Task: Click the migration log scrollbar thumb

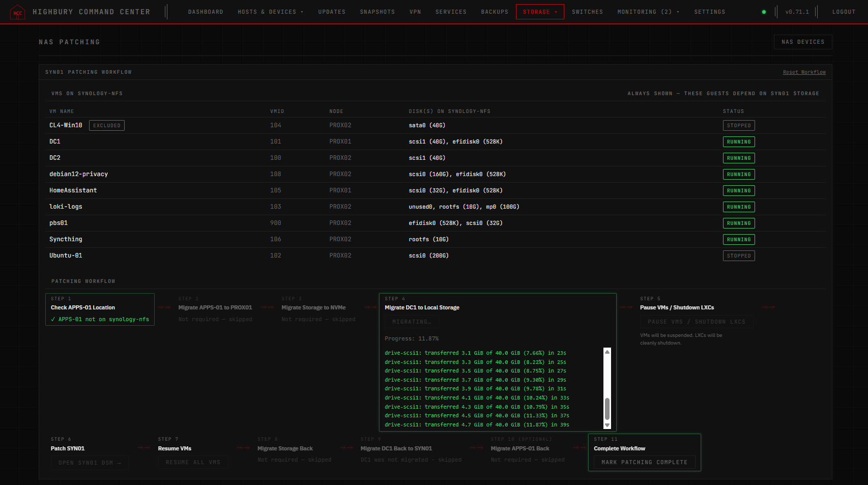Action: coord(607,409)
